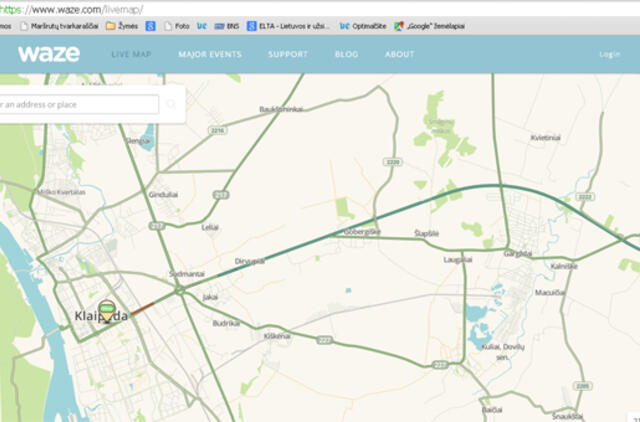Go to the Support page
The height and width of the screenshot is (422, 640).
pyautogui.click(x=288, y=54)
